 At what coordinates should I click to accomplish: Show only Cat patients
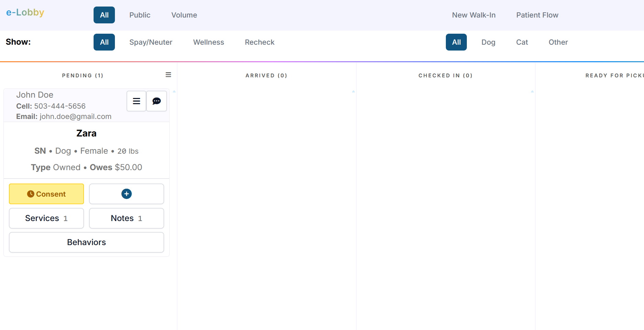pos(522,42)
